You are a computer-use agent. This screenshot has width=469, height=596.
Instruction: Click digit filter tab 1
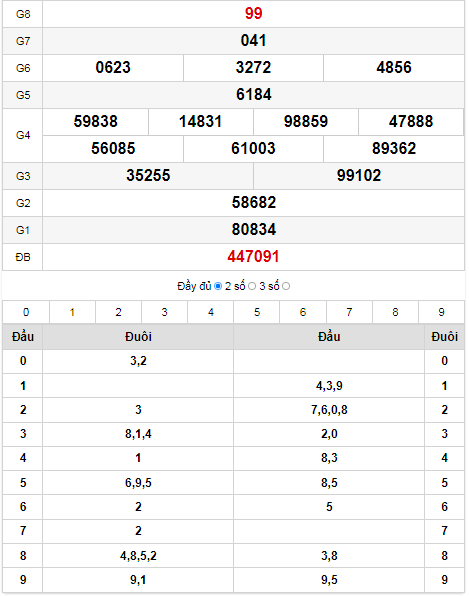[72, 312]
